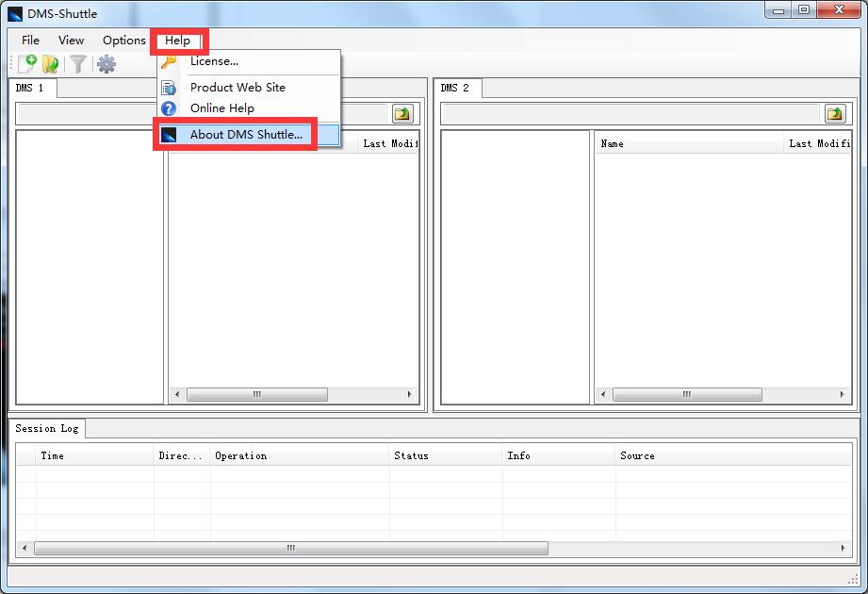The height and width of the screenshot is (594, 868).
Task: Click DMS 2 scrollbar right arrow
Action: tap(842, 395)
